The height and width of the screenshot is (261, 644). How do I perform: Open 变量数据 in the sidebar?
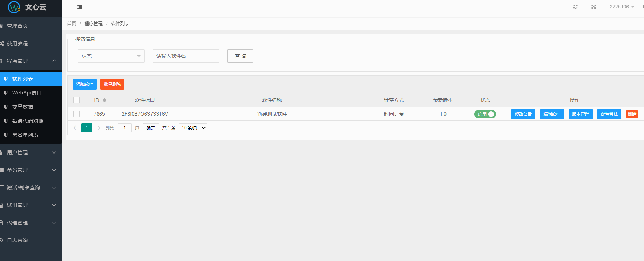23,107
